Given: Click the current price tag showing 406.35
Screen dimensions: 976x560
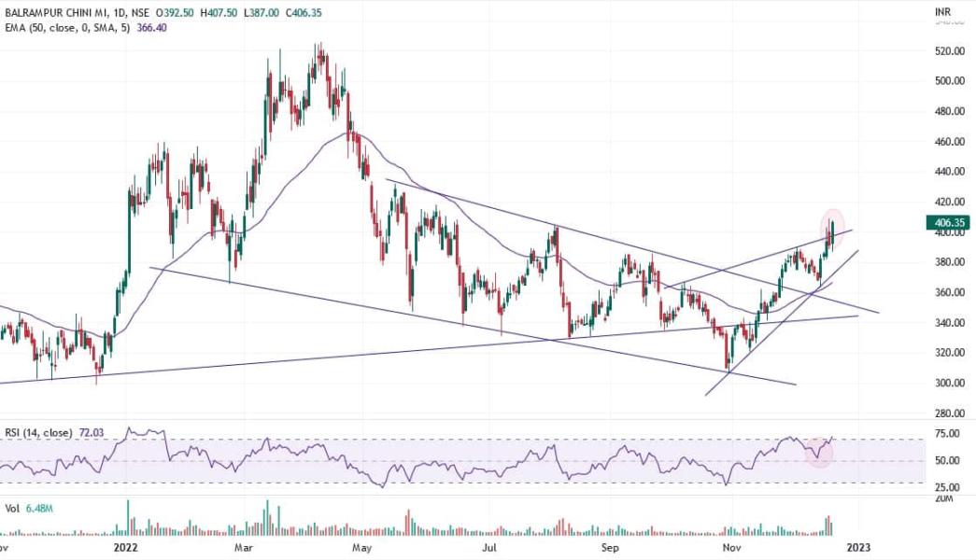Looking at the screenshot, I should [950, 222].
